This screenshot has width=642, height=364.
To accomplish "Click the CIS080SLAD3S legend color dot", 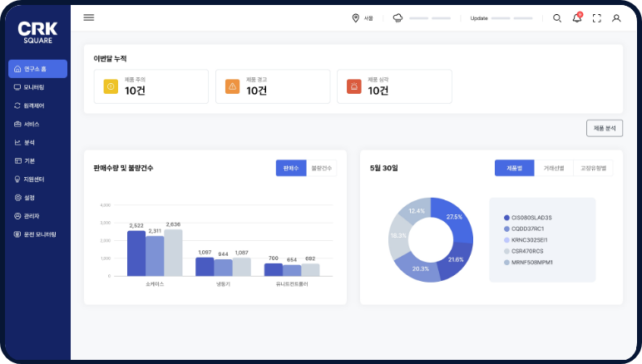I will click(506, 218).
